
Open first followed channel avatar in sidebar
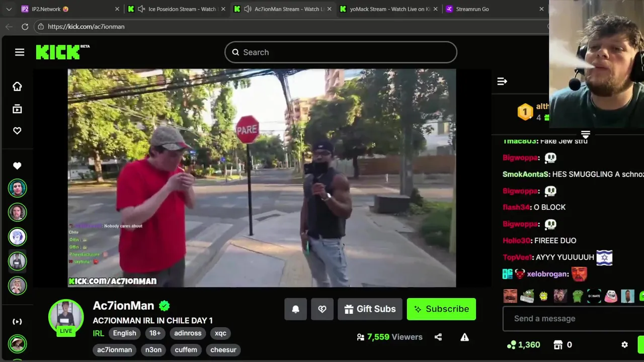[x=17, y=188]
